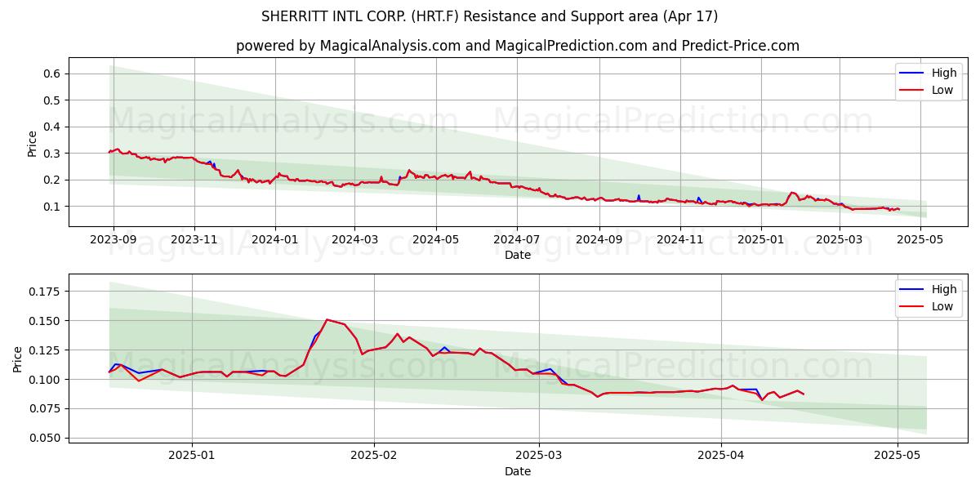Click the red Low line sample in top legend
980x490 pixels.
point(913,91)
